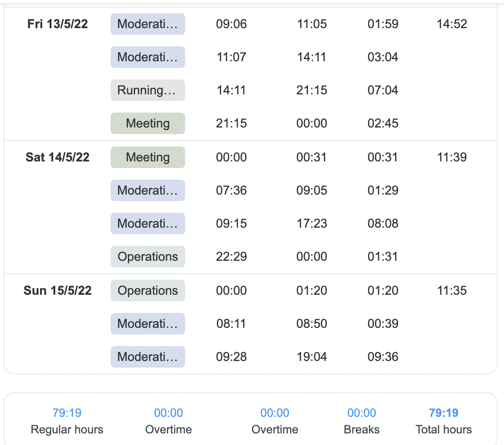The height and width of the screenshot is (445, 504).
Task: Select the Meeting tag starting at 21:15
Action: [148, 123]
